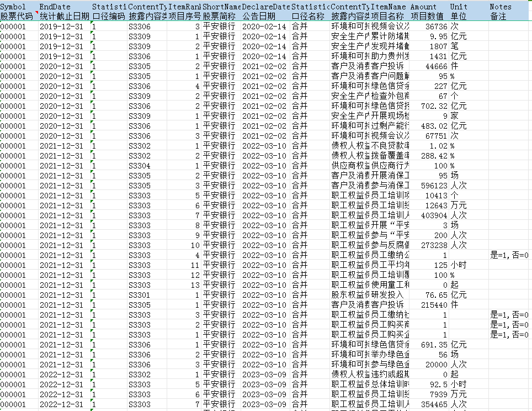Viewport: 532px width, 411px height.
Task: Select 平安银行 cell in the 36736 row
Action: click(x=221, y=27)
